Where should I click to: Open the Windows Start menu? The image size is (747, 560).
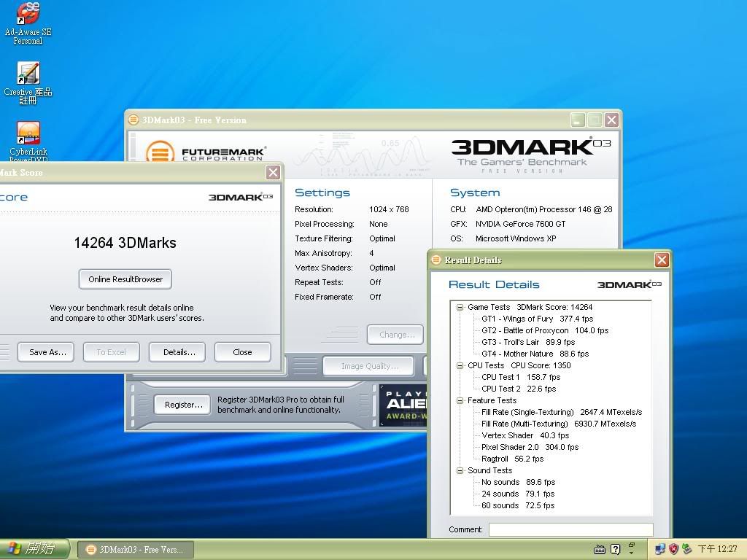(34, 549)
